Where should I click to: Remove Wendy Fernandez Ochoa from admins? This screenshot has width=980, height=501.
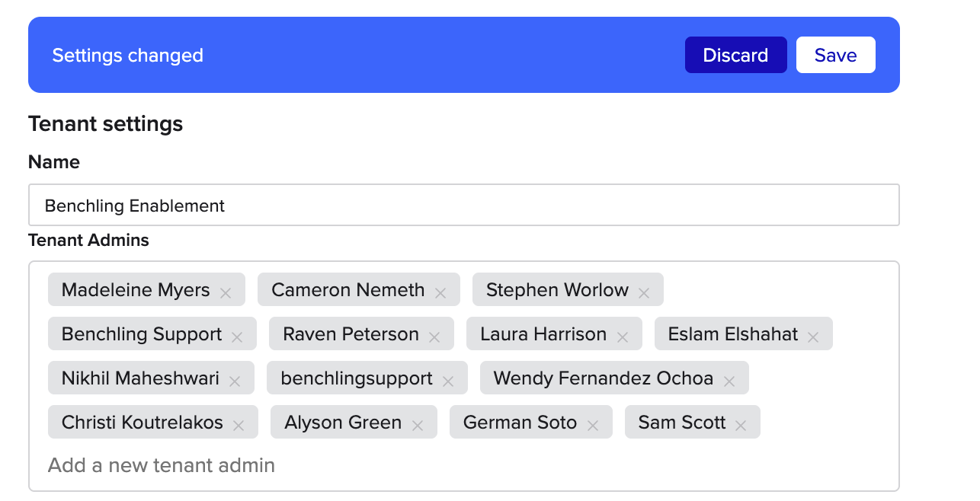729,381
